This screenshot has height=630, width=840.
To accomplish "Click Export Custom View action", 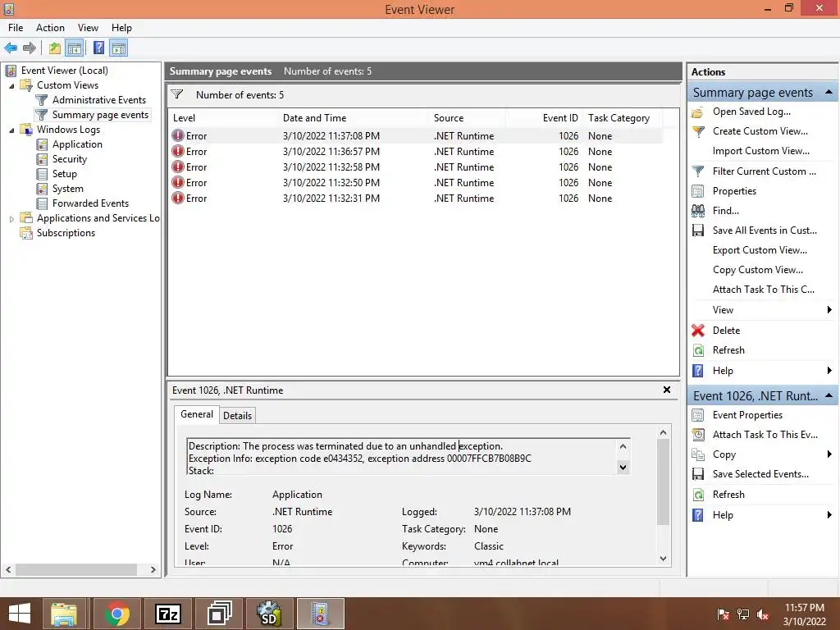I will 760,250.
